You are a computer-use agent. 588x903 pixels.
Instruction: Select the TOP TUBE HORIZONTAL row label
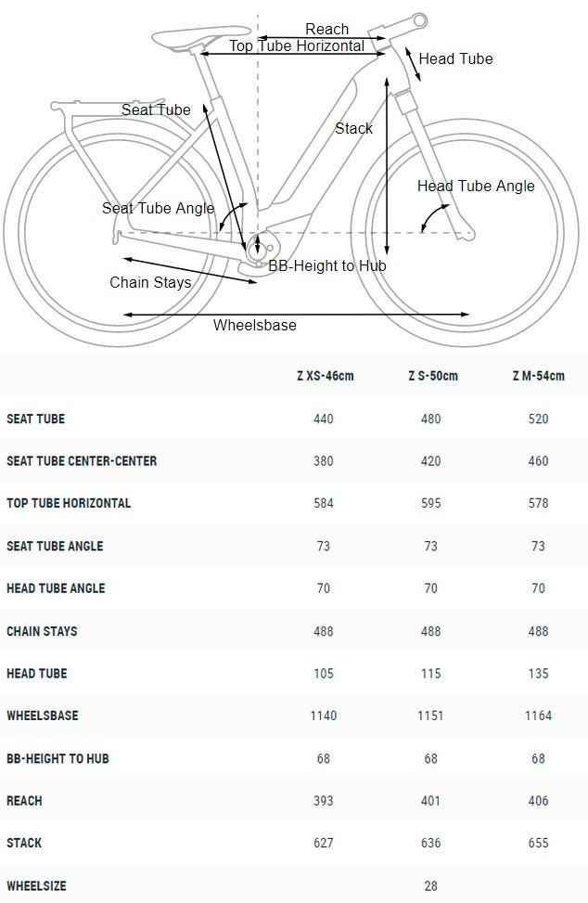pos(69,503)
